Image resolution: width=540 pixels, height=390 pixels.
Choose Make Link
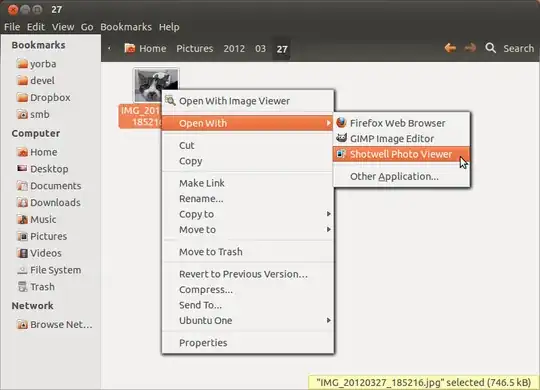(x=248, y=183)
